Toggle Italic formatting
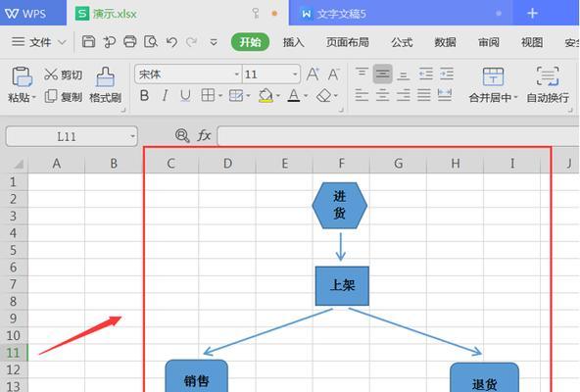580x392 pixels. [165, 96]
